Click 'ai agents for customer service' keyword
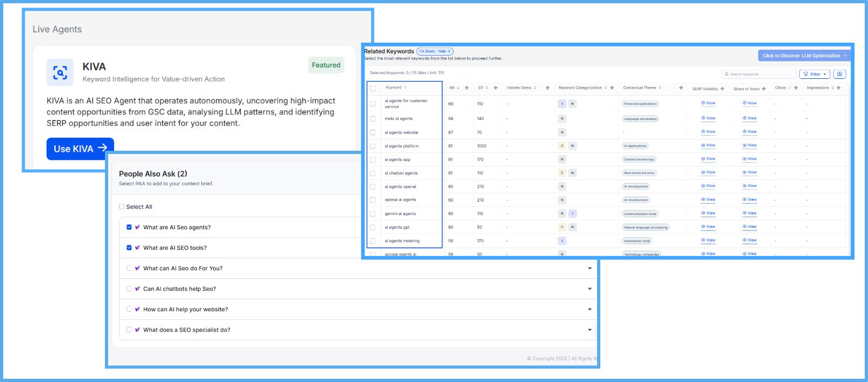Screen dimensions: 868x382 point(406,104)
